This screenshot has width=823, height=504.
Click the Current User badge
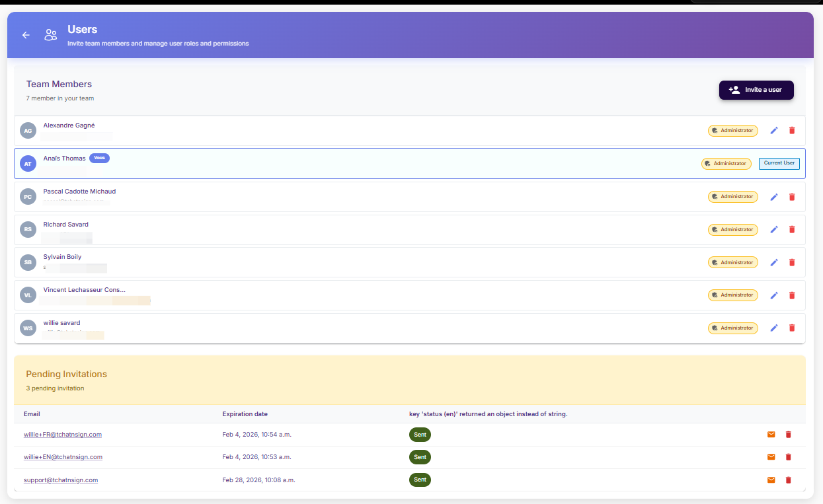click(779, 163)
